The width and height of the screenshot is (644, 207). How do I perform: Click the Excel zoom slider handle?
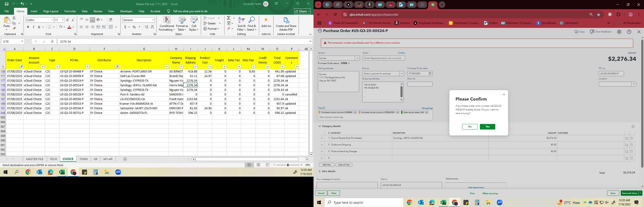click(288, 165)
